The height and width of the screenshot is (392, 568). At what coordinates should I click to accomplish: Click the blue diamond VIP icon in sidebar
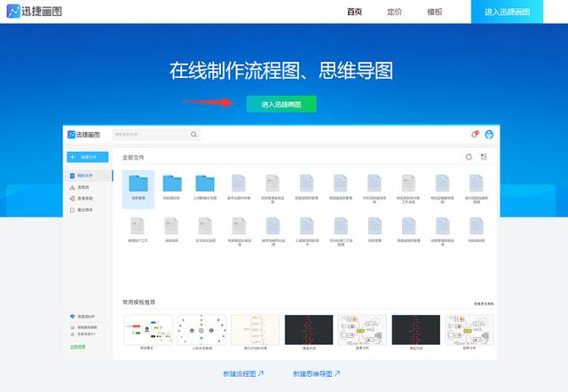(72, 317)
